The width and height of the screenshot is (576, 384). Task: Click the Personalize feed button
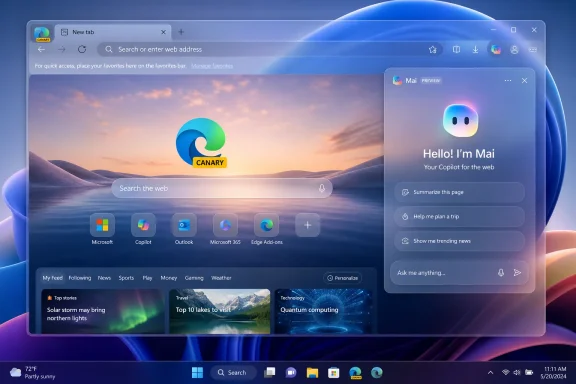(x=342, y=278)
